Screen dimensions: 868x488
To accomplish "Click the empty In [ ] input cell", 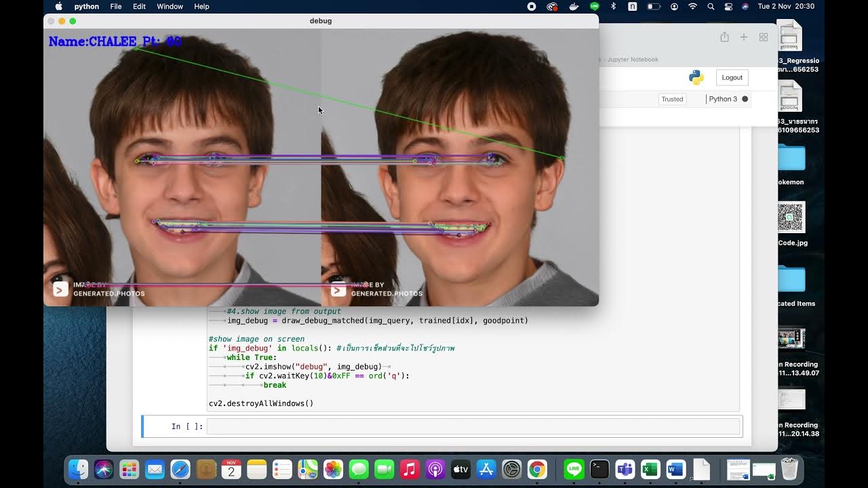I will [x=473, y=426].
